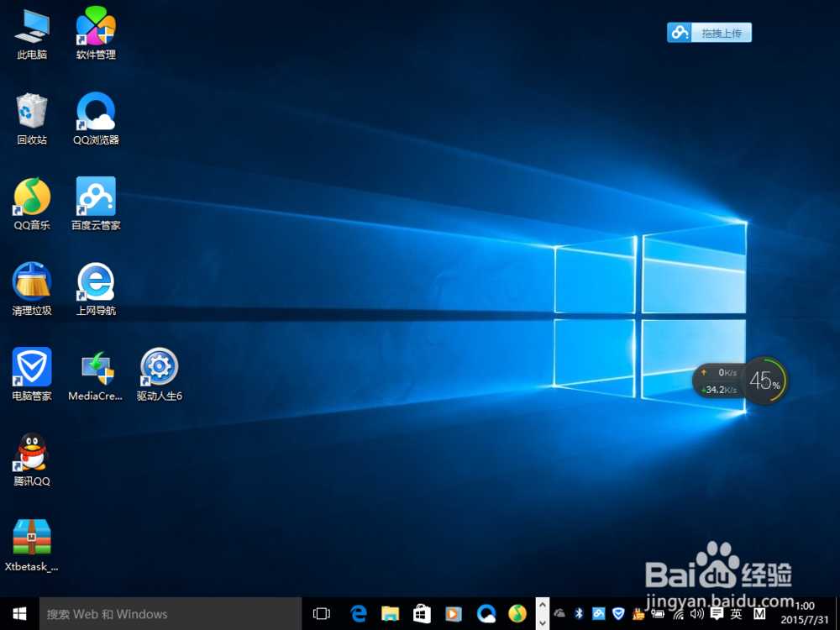Open 软件管理 desktop shortcut

click(96, 34)
